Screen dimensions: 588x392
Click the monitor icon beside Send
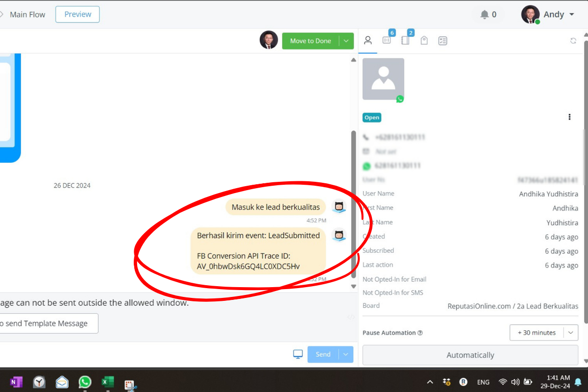tap(298, 354)
